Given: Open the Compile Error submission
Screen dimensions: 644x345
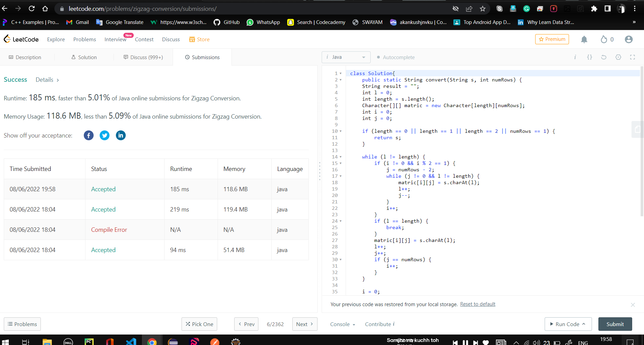Looking at the screenshot, I should [x=109, y=230].
